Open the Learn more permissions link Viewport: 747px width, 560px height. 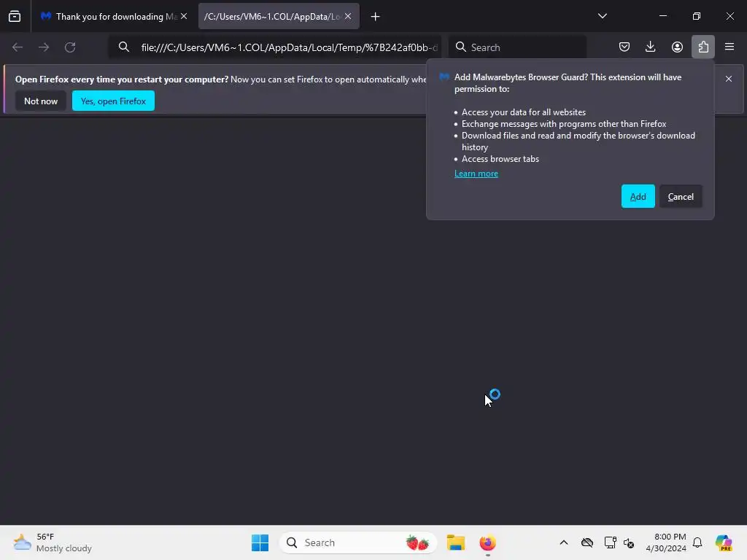476,174
